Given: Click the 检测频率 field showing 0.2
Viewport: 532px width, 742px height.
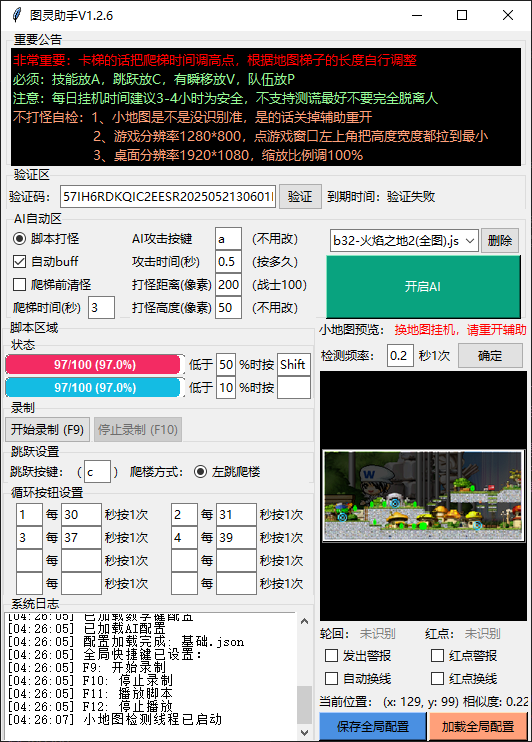Looking at the screenshot, I should coord(400,355).
